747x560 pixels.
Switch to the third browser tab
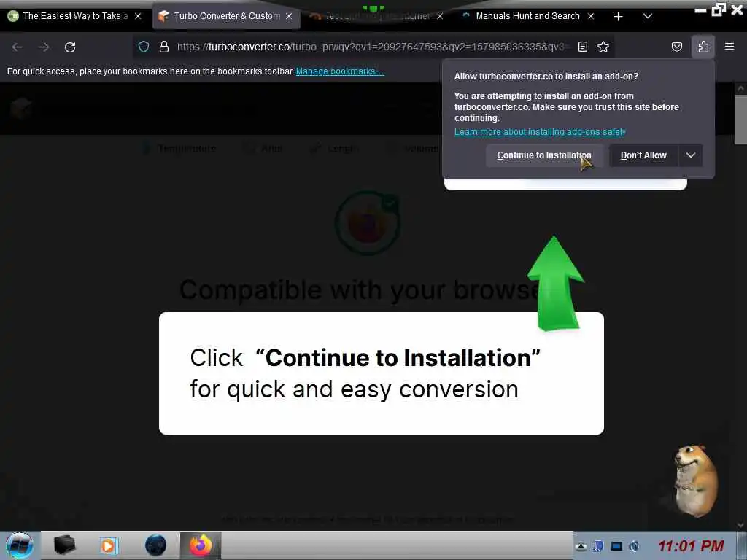[x=377, y=16]
